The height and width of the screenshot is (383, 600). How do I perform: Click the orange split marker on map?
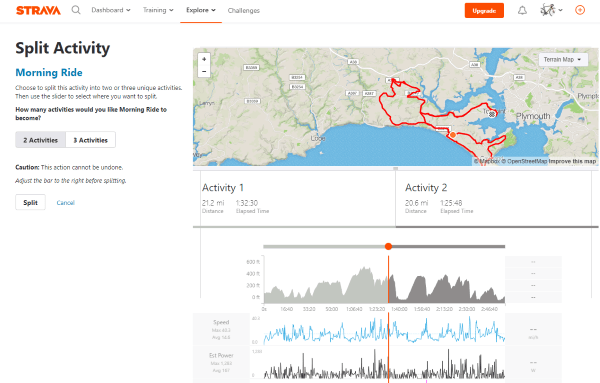pos(453,135)
